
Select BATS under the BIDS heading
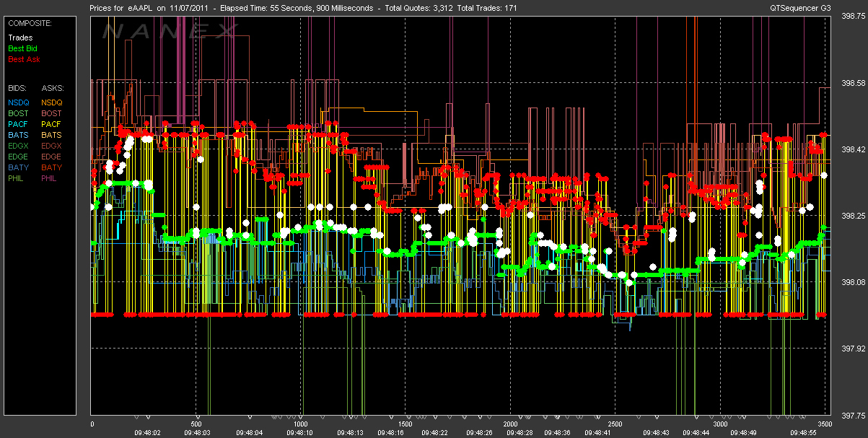pyautogui.click(x=19, y=135)
